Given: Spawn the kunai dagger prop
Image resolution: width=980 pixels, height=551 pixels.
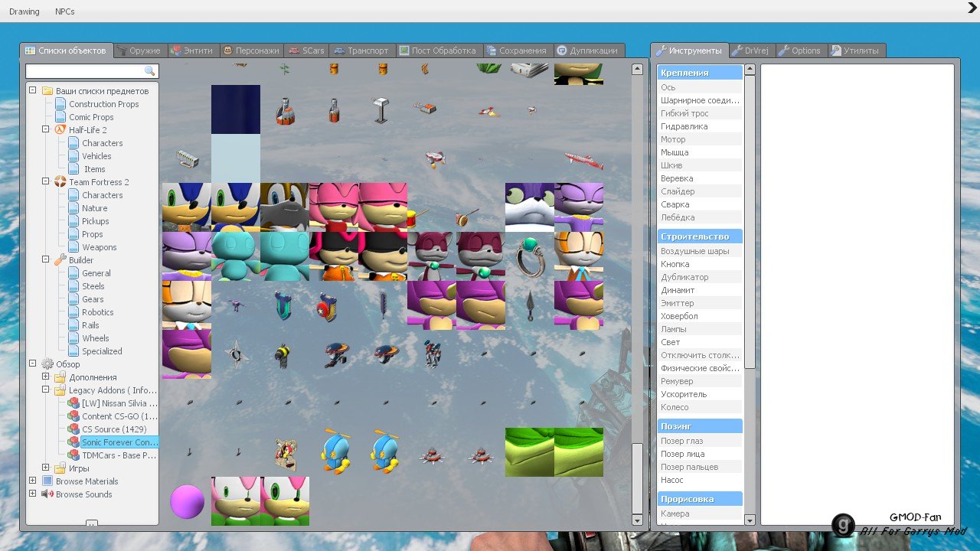Looking at the screenshot, I should pos(530,305).
